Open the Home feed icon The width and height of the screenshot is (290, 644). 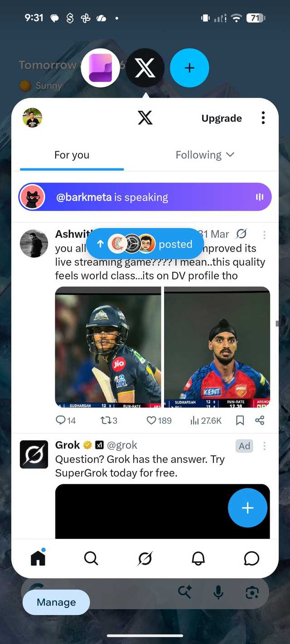coord(38,558)
